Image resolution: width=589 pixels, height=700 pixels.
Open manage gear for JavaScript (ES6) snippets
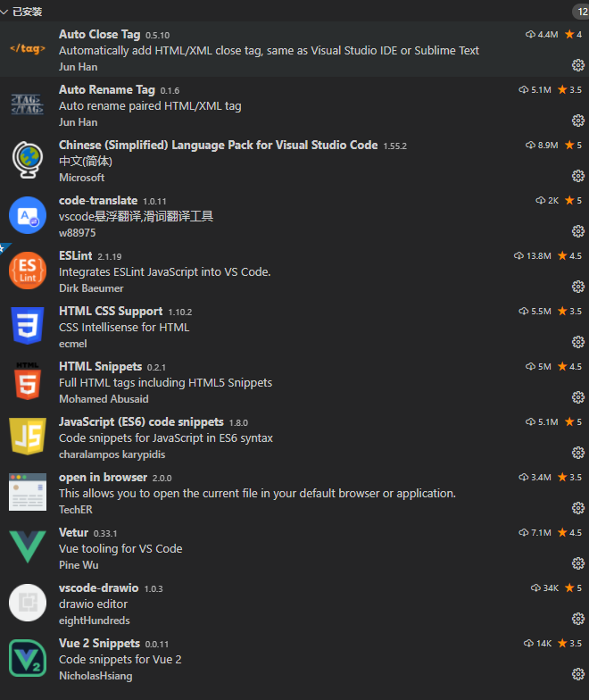(x=578, y=453)
